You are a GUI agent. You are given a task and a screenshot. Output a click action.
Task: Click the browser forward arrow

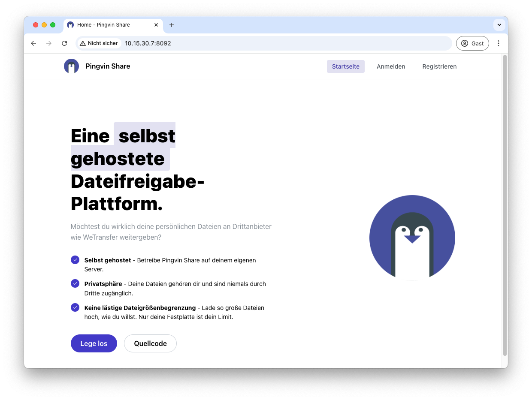49,43
